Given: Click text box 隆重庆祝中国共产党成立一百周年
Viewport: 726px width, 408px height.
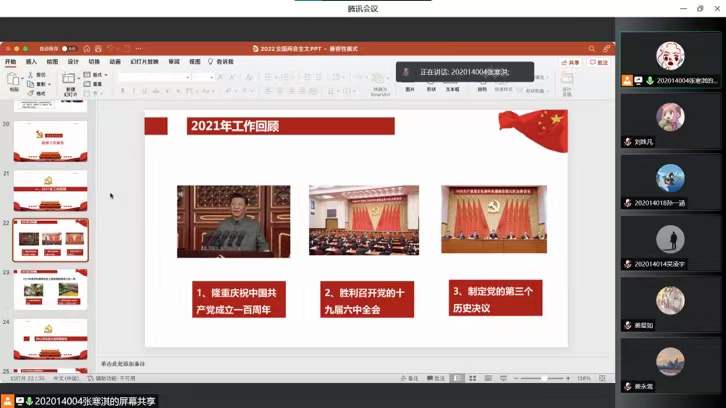Looking at the screenshot, I should pos(239,299).
